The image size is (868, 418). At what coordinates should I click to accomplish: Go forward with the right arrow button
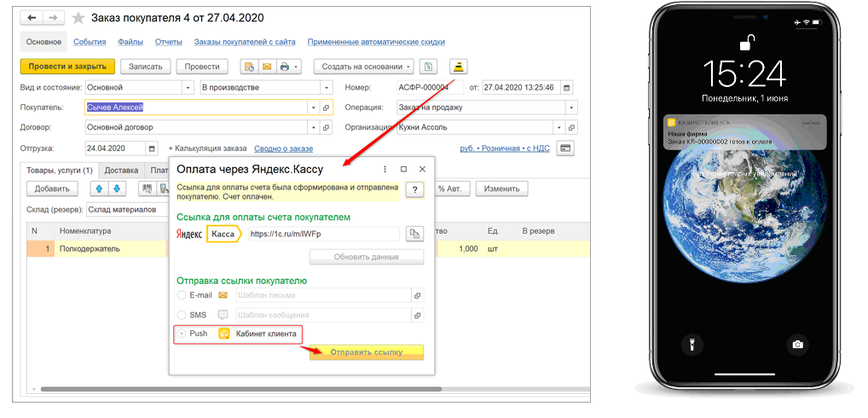(x=52, y=18)
